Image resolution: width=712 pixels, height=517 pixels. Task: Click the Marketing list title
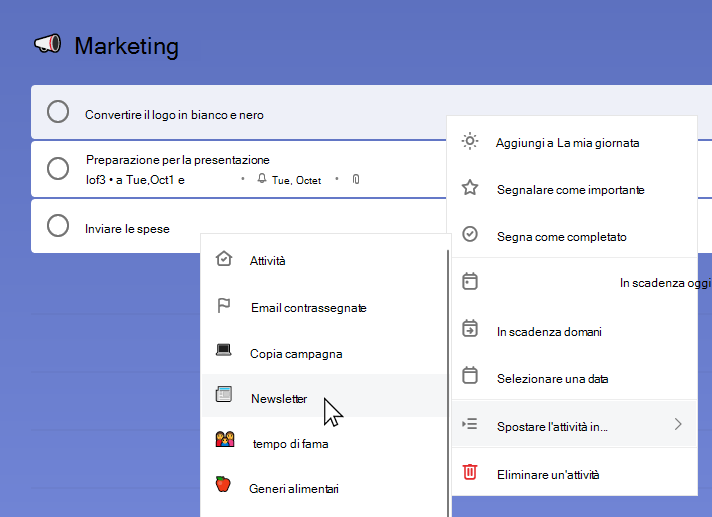[x=126, y=46]
